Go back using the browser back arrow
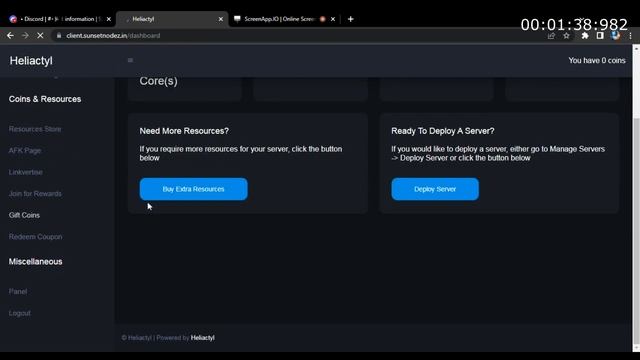This screenshot has width=640, height=360. click(10, 36)
